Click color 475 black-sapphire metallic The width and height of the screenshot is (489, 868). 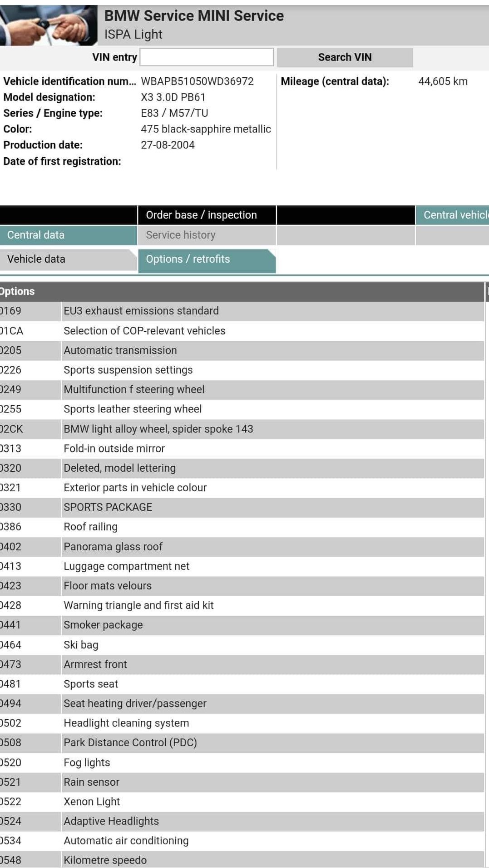206,129
